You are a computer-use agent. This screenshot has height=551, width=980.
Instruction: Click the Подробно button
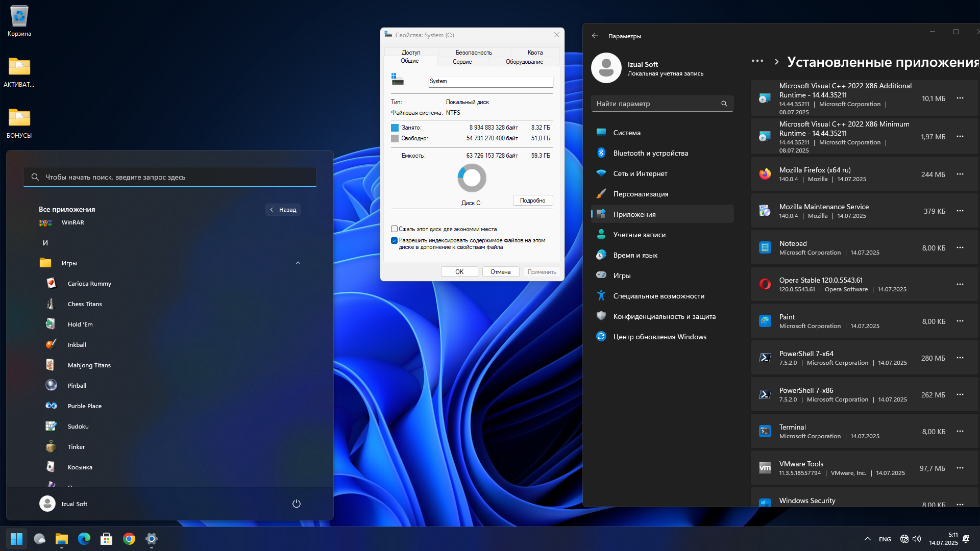(x=533, y=201)
